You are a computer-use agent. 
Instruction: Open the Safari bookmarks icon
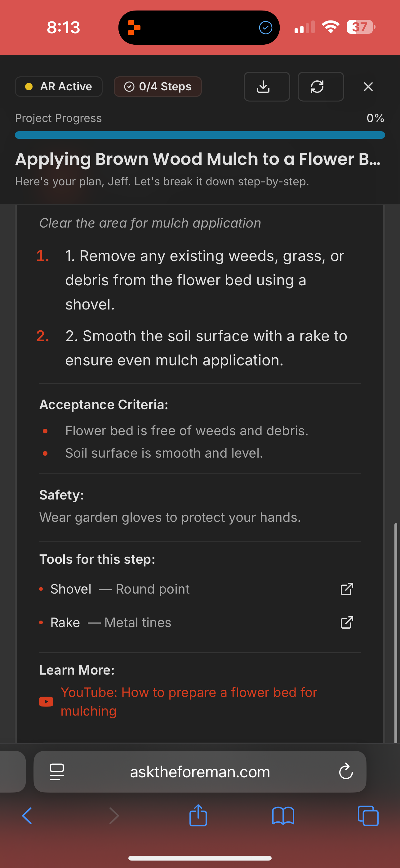(283, 816)
